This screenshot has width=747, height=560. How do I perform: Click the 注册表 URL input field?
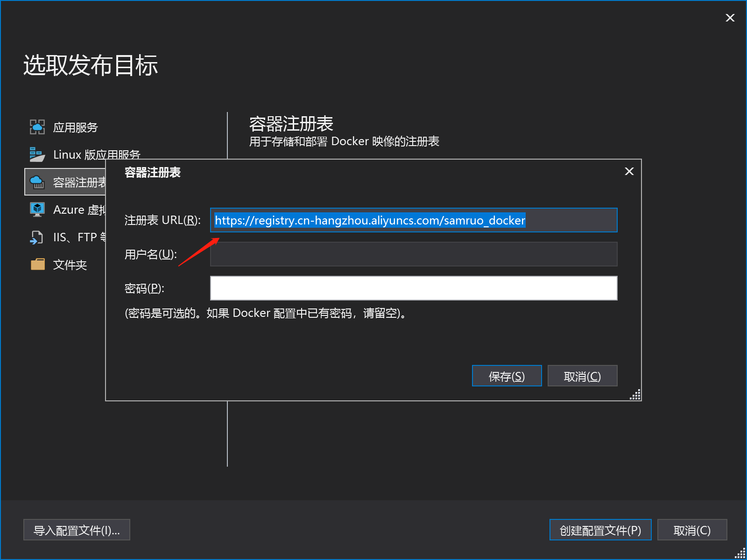click(414, 220)
